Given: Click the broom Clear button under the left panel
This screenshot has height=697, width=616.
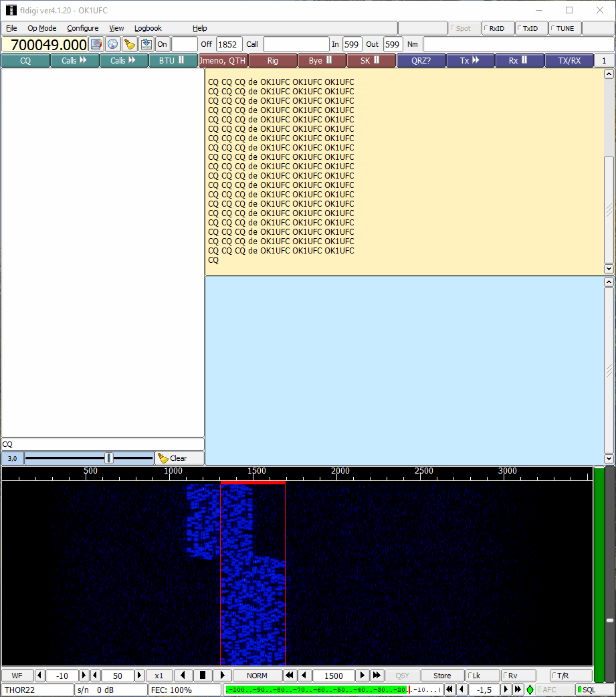Looking at the screenshot, I should (x=173, y=458).
